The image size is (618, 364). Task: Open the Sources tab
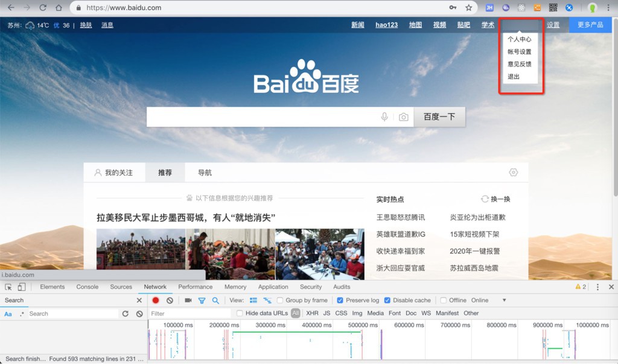point(121,287)
